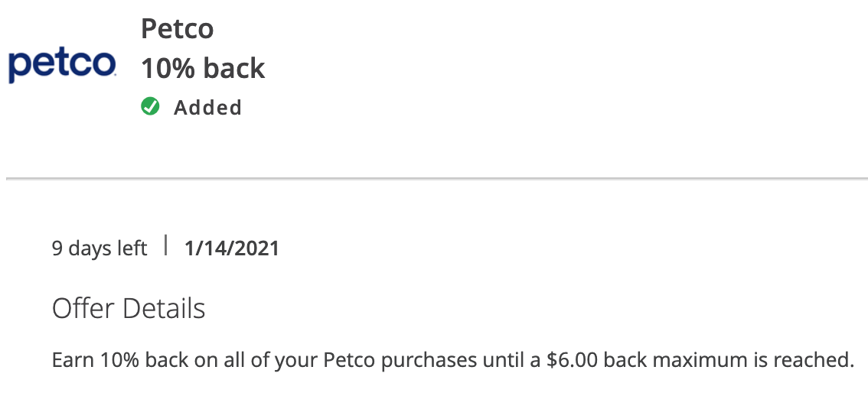Click the $6.00 amount in description
Image resolution: width=868 pixels, height=396 pixels.
click(572, 360)
